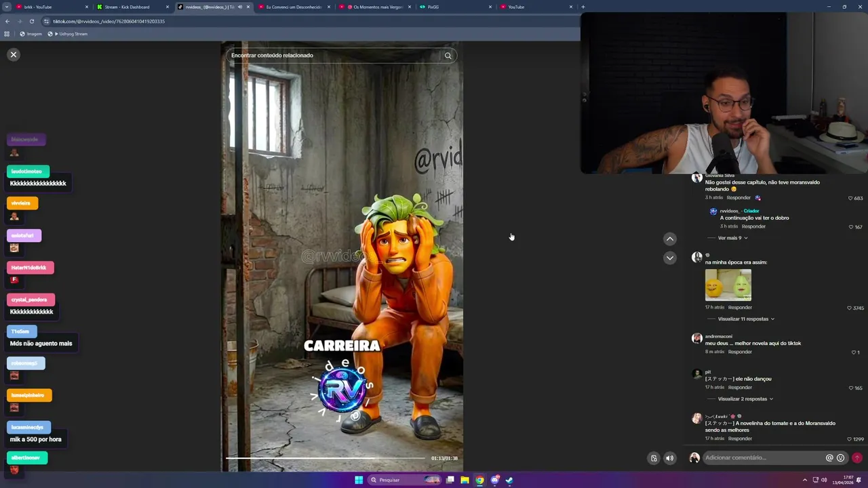
Task: Like pit's 'ele não dançou' comment
Action: [x=850, y=388]
